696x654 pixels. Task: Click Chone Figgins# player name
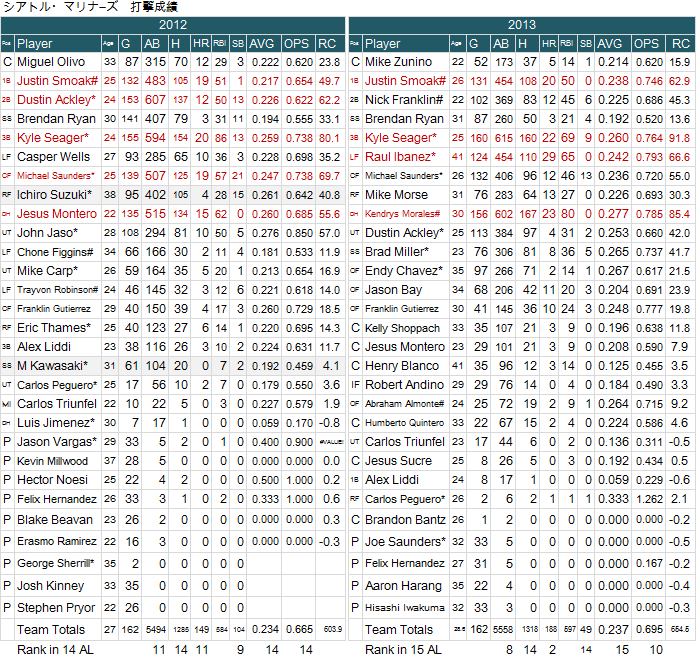pyautogui.click(x=55, y=252)
